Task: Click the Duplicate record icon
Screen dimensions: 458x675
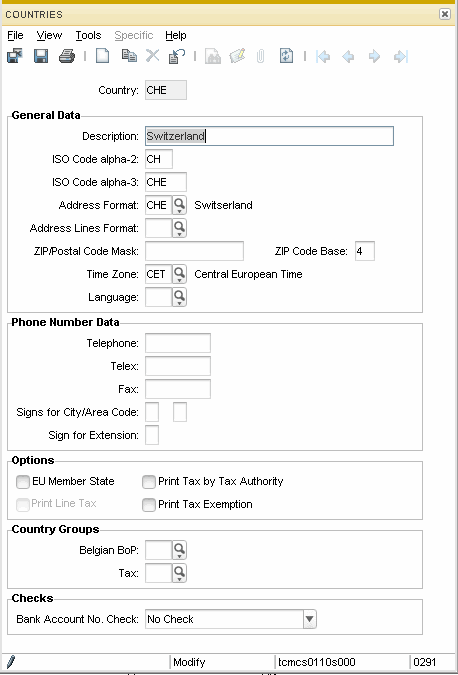Action: (x=129, y=56)
